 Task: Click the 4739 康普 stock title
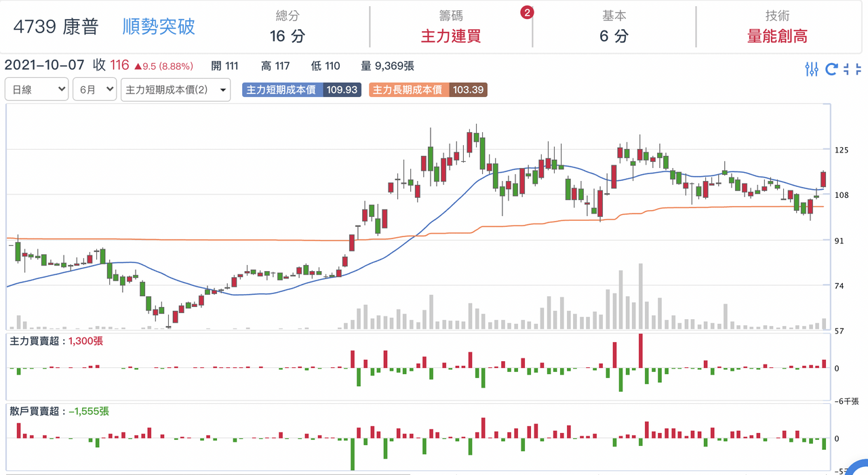pyautogui.click(x=56, y=26)
